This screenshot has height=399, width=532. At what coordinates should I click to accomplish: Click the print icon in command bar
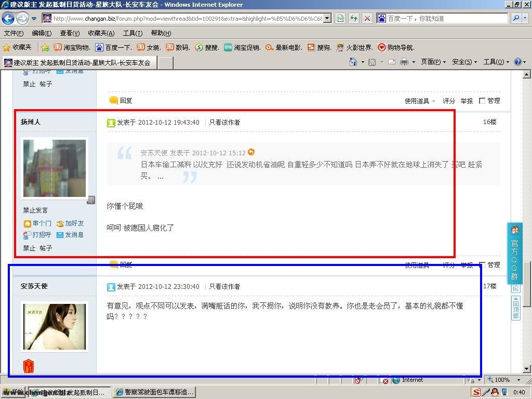[404, 62]
